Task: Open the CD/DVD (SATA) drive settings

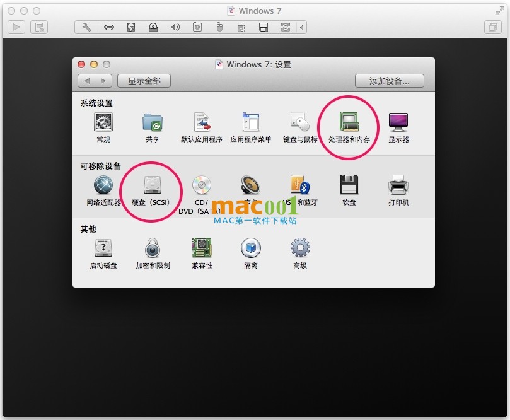Action: coord(201,195)
